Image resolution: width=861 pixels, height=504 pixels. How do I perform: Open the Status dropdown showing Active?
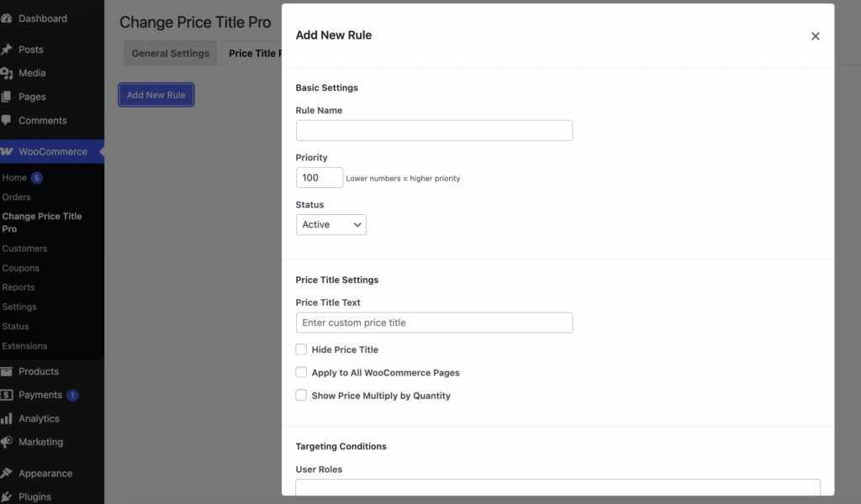pyautogui.click(x=331, y=224)
